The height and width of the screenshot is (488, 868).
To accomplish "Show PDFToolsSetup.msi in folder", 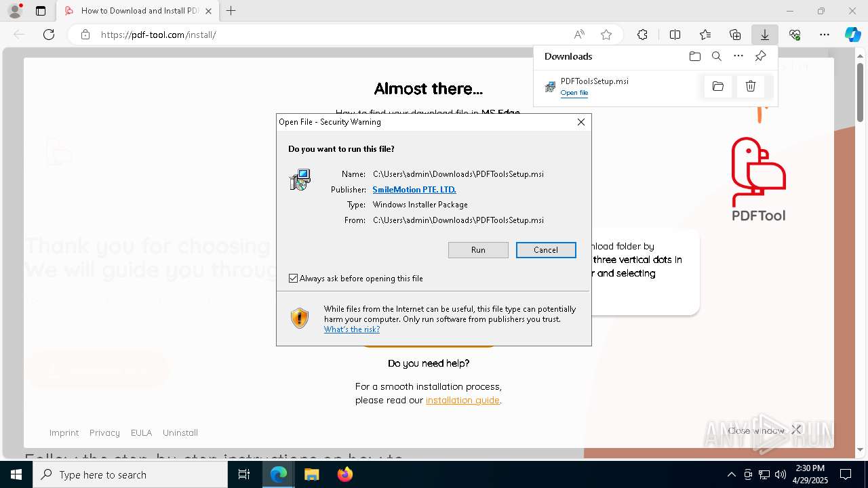I will point(718,86).
